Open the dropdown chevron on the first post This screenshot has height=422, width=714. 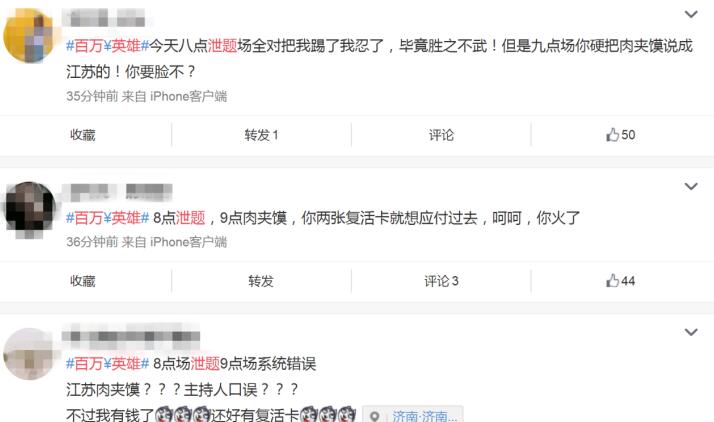(691, 15)
